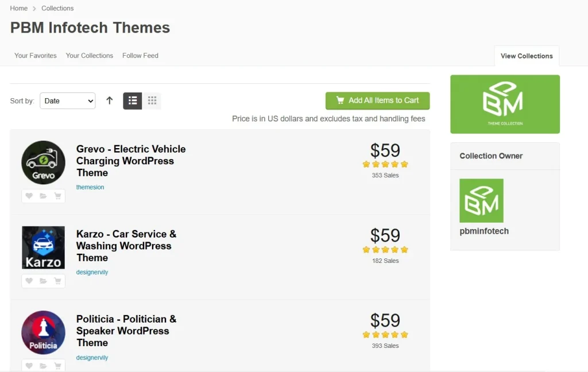The width and height of the screenshot is (588, 372).
Task: Switch to grid view layout
Action: (x=152, y=100)
